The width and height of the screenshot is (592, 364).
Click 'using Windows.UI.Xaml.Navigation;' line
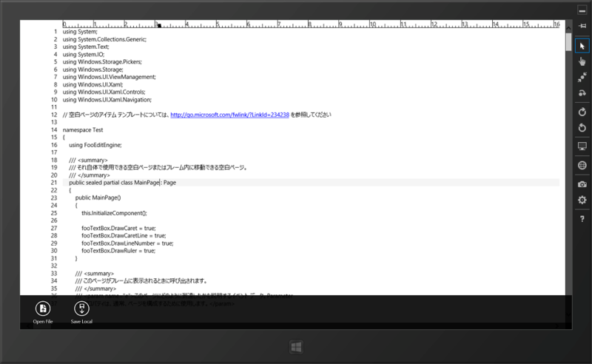click(x=107, y=100)
